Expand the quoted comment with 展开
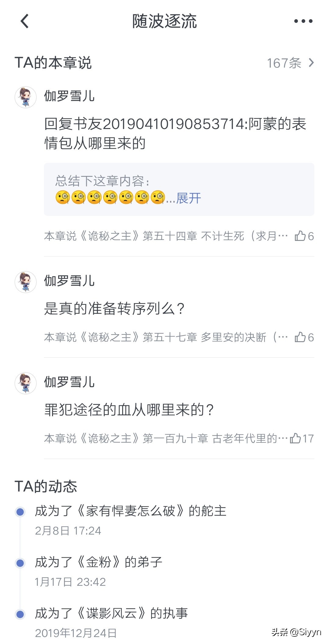This screenshot has height=644, width=329. (189, 198)
